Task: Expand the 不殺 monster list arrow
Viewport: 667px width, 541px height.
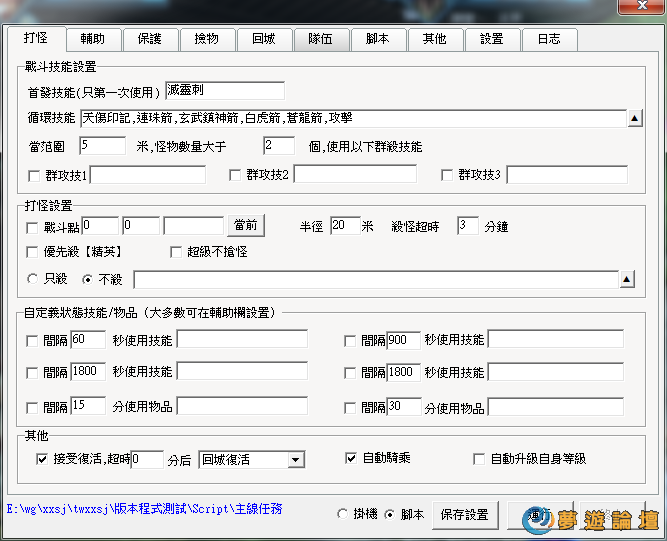Action: [x=627, y=279]
